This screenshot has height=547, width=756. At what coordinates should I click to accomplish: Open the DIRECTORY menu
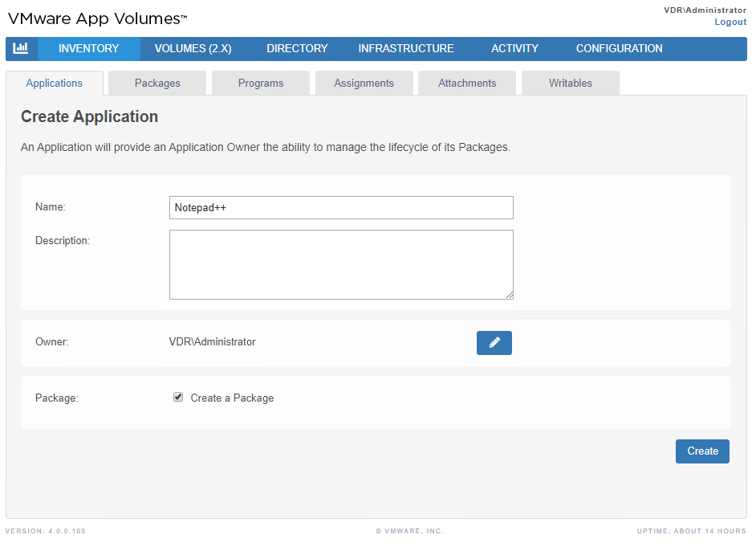[297, 49]
